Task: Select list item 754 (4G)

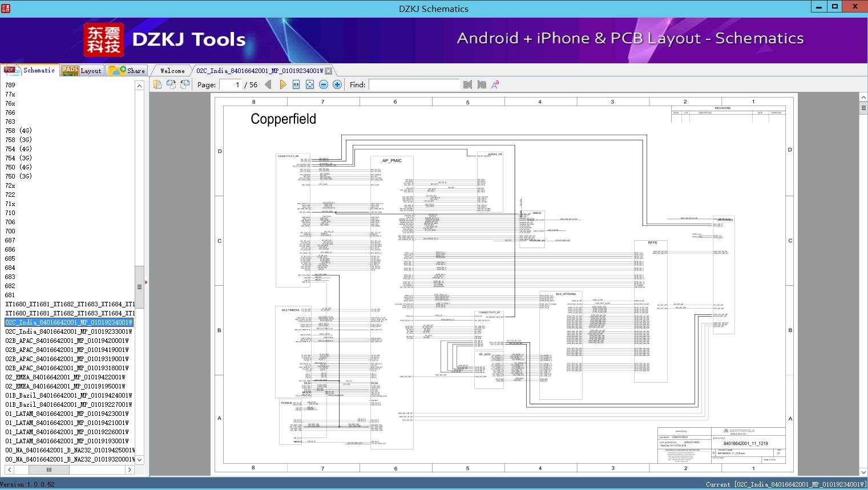Action: (x=18, y=149)
